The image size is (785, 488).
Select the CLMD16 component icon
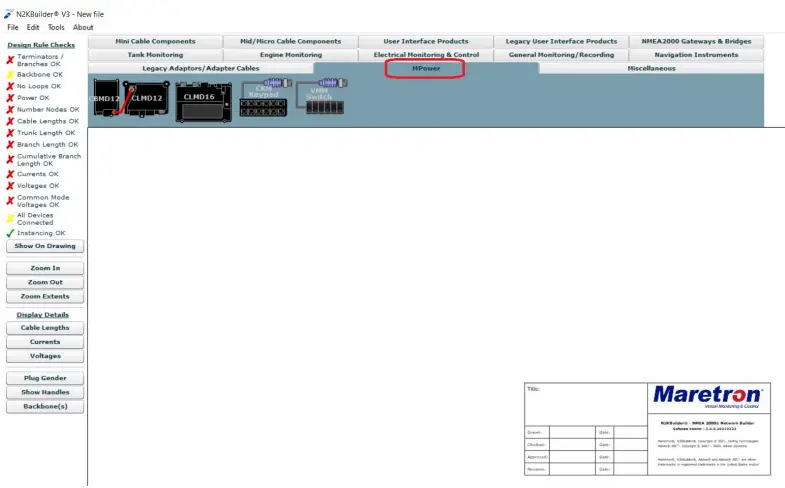click(x=203, y=102)
